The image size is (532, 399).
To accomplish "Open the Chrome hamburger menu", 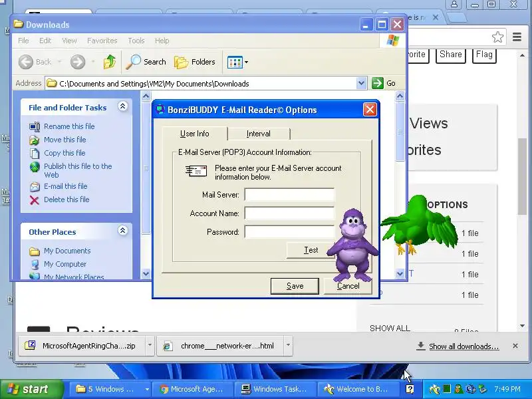I will pos(517,37).
